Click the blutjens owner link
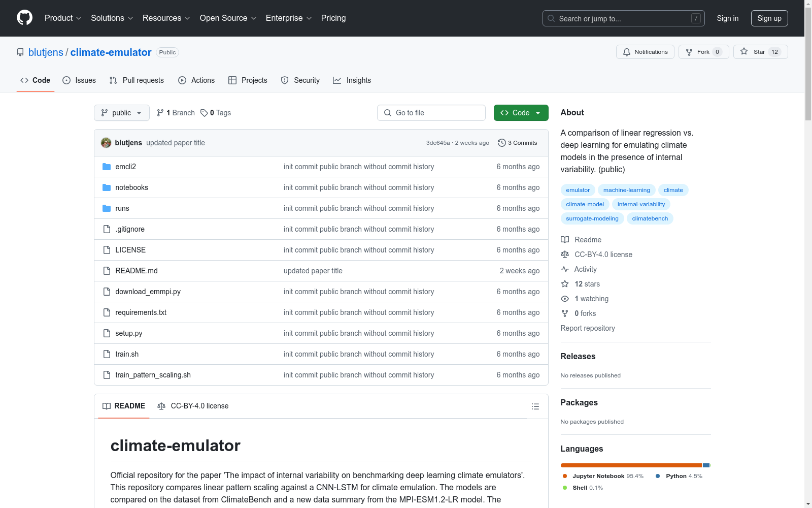This screenshot has width=812, height=508. [x=46, y=52]
